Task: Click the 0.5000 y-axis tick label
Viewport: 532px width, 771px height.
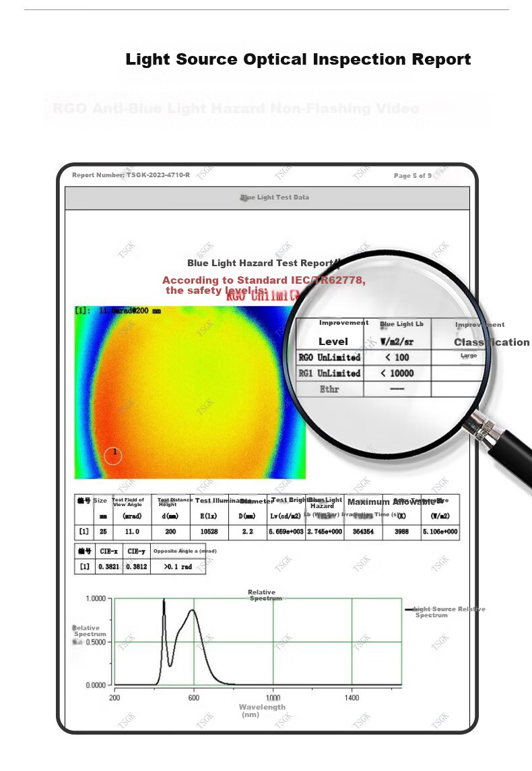Action: click(x=96, y=642)
